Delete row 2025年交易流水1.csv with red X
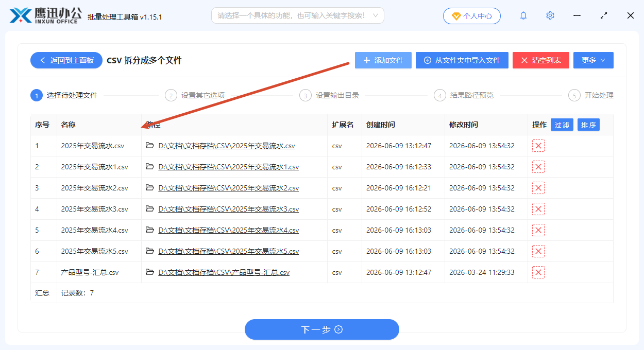 point(538,167)
